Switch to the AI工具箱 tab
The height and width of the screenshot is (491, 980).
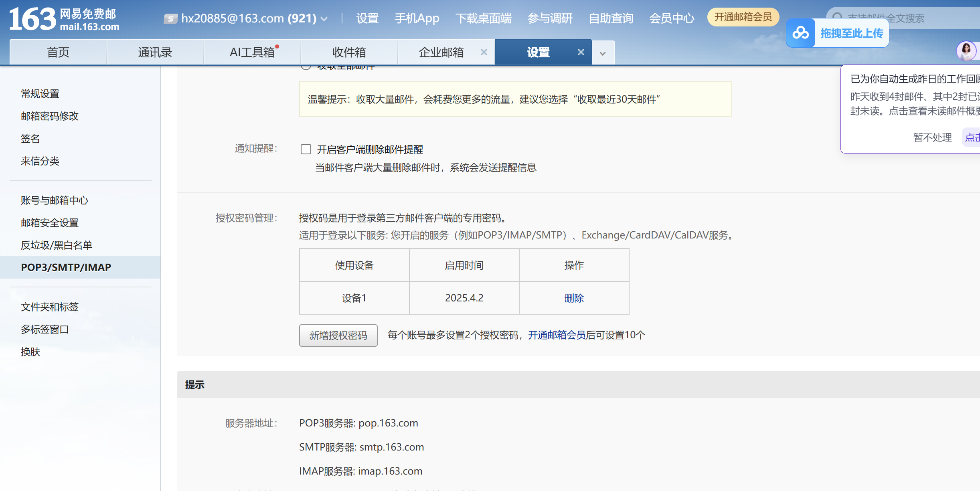252,52
